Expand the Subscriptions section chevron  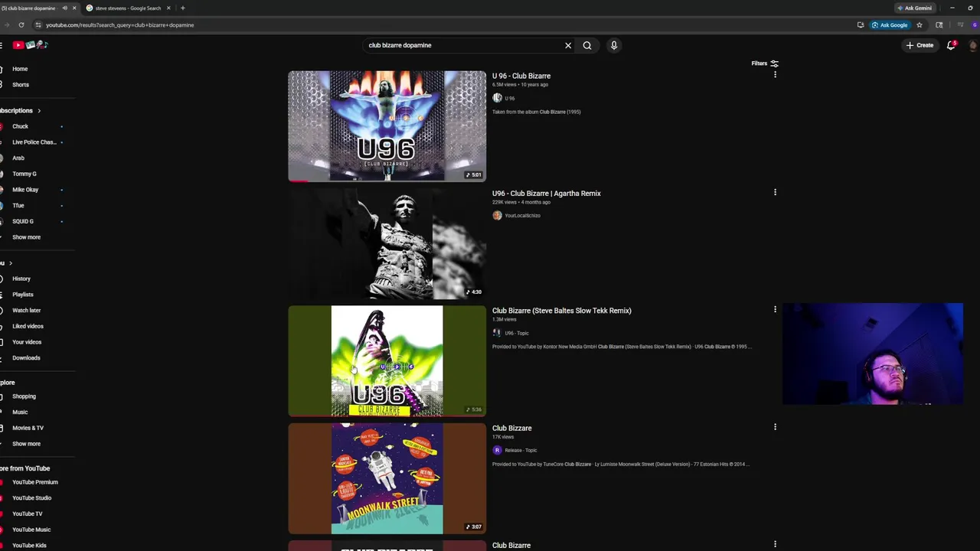coord(39,111)
